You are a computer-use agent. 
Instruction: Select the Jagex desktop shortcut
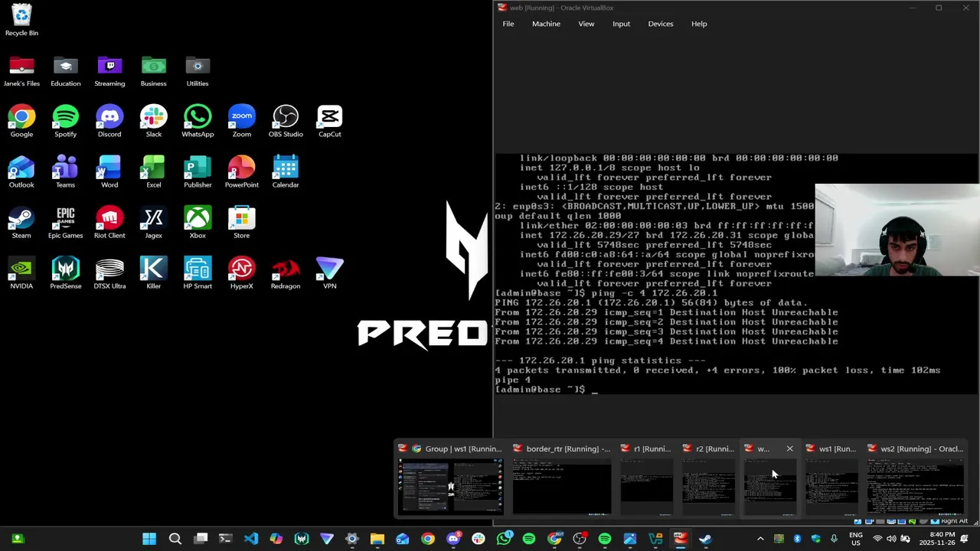[x=153, y=223]
